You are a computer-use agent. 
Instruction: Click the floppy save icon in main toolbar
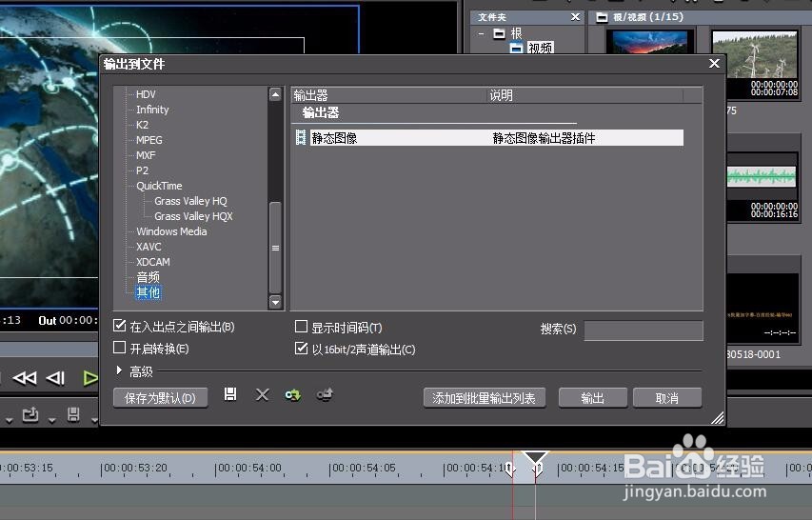coord(73,414)
